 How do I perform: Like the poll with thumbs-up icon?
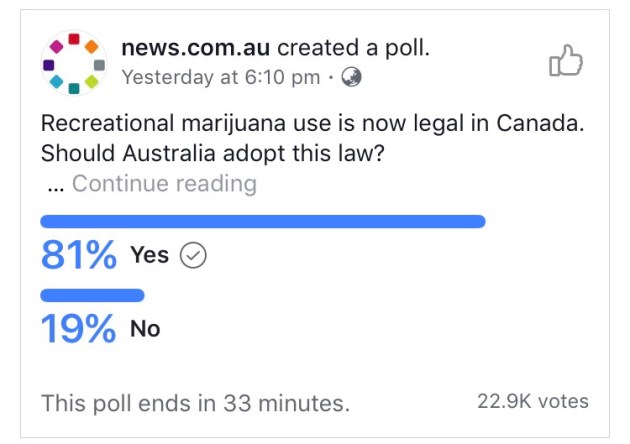point(565,61)
